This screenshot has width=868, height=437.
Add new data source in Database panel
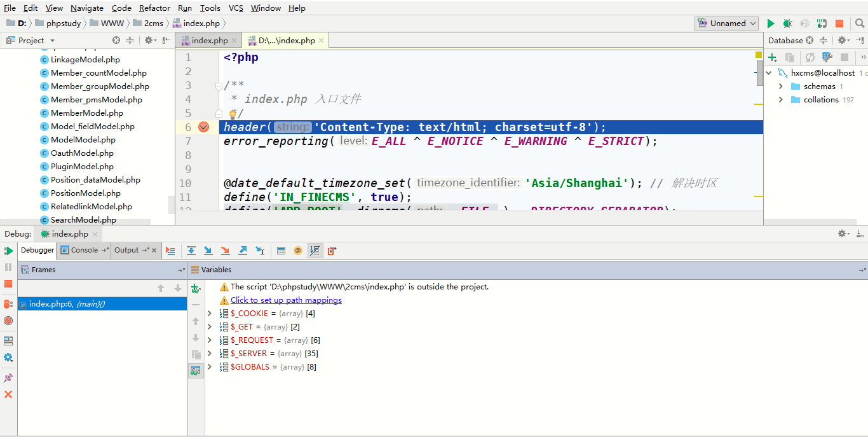tap(773, 57)
